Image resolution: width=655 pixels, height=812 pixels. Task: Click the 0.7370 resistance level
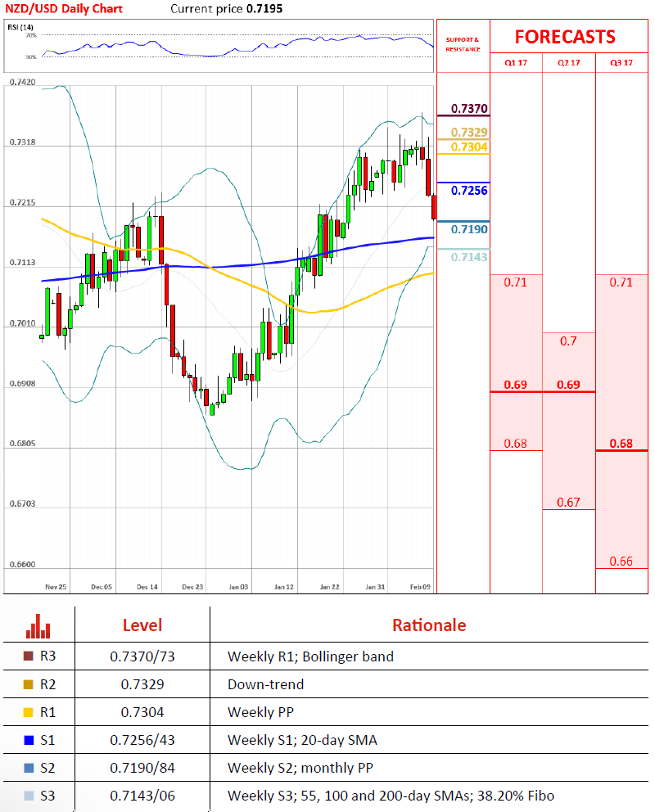(469, 109)
